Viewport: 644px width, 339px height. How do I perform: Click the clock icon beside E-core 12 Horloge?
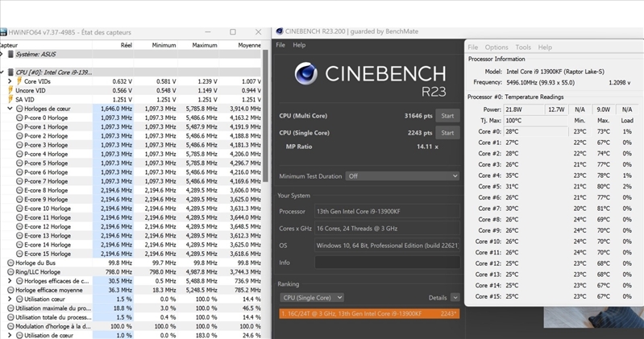(x=19, y=226)
